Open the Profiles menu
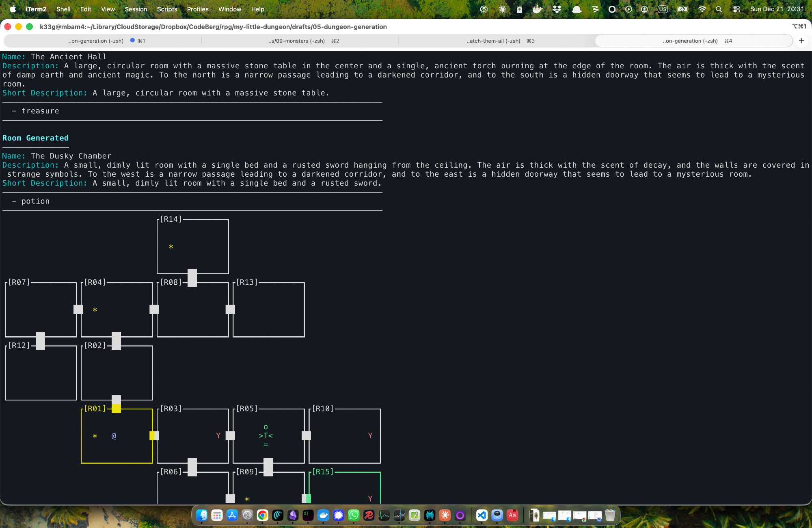The image size is (812, 528). (198, 9)
